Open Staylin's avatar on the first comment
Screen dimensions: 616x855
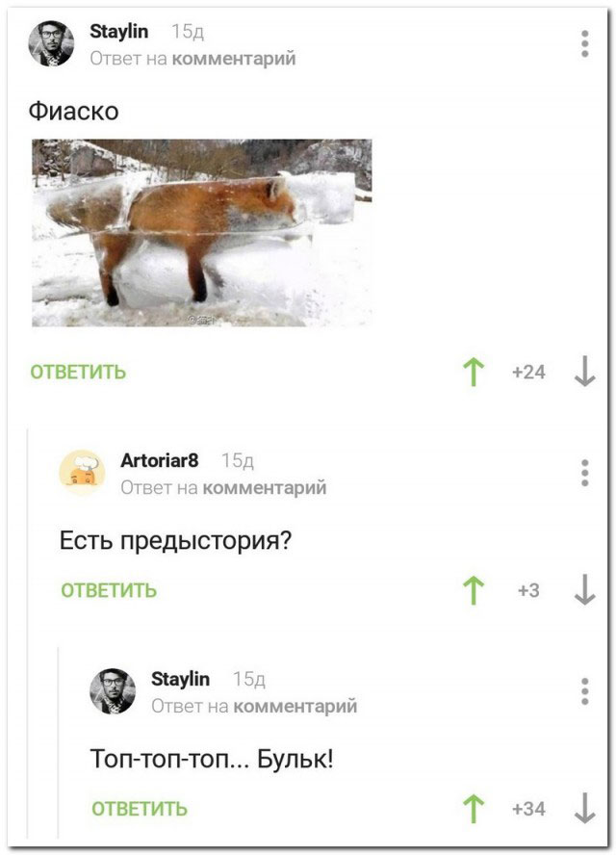tap(51, 43)
